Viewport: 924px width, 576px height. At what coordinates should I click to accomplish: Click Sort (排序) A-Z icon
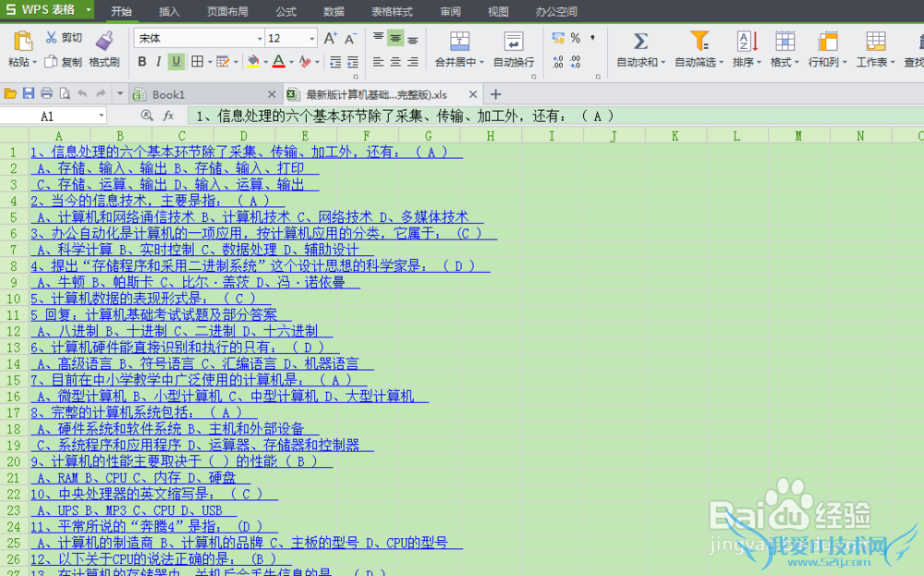click(748, 42)
